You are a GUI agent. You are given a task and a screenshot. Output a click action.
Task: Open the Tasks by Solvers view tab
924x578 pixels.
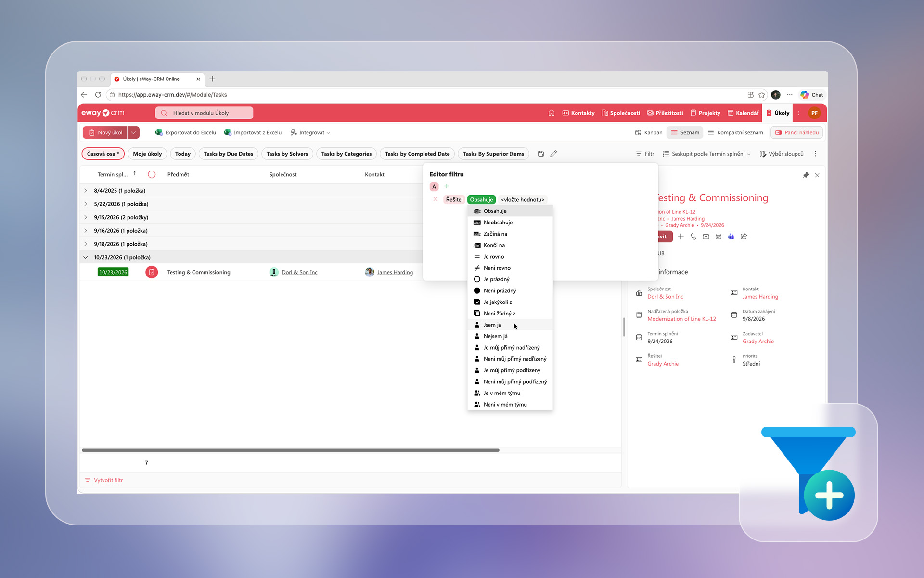click(x=287, y=154)
